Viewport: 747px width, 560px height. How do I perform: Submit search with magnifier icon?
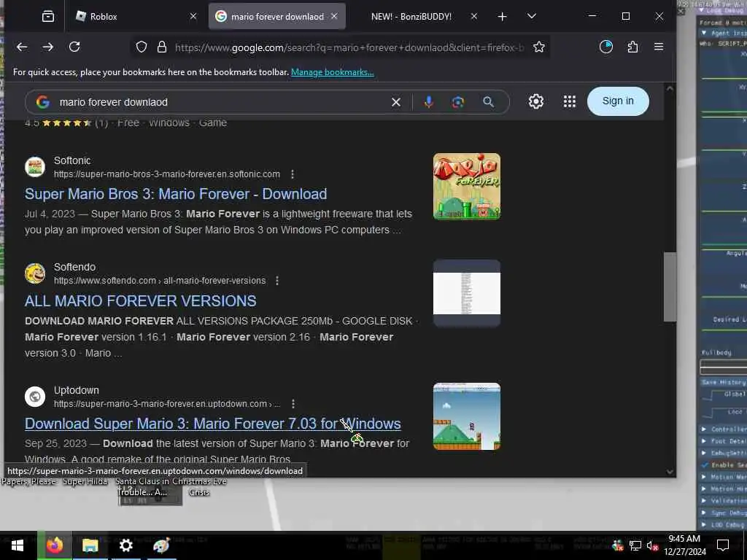pos(488,102)
